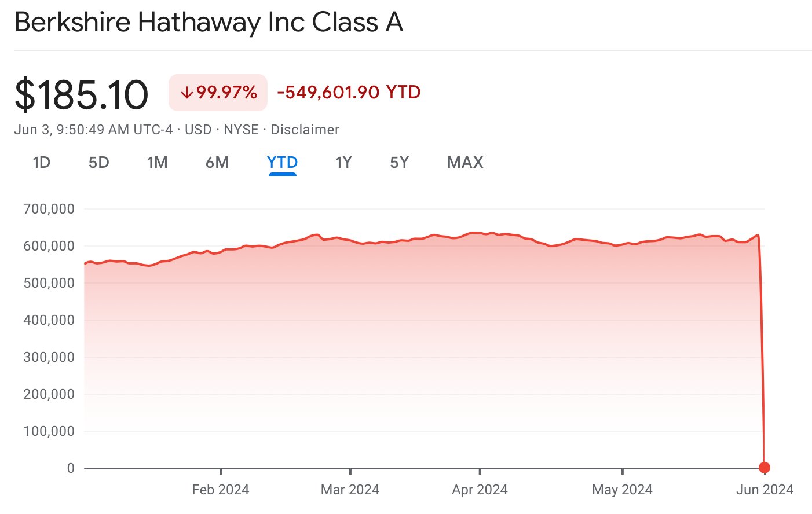Viewport: 812px width, 514px height.
Task: Switch to the 1Y performance chart
Action: (343, 163)
